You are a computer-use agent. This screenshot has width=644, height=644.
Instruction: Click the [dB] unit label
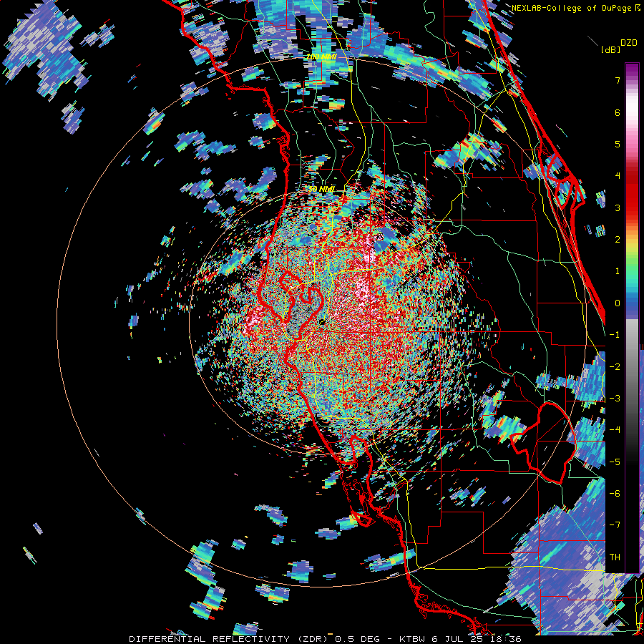click(x=611, y=49)
